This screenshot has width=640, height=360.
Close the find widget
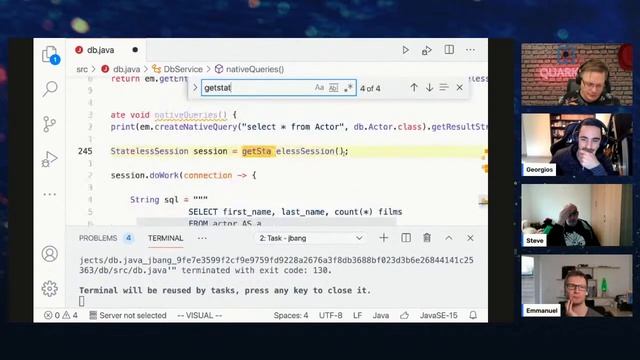460,88
